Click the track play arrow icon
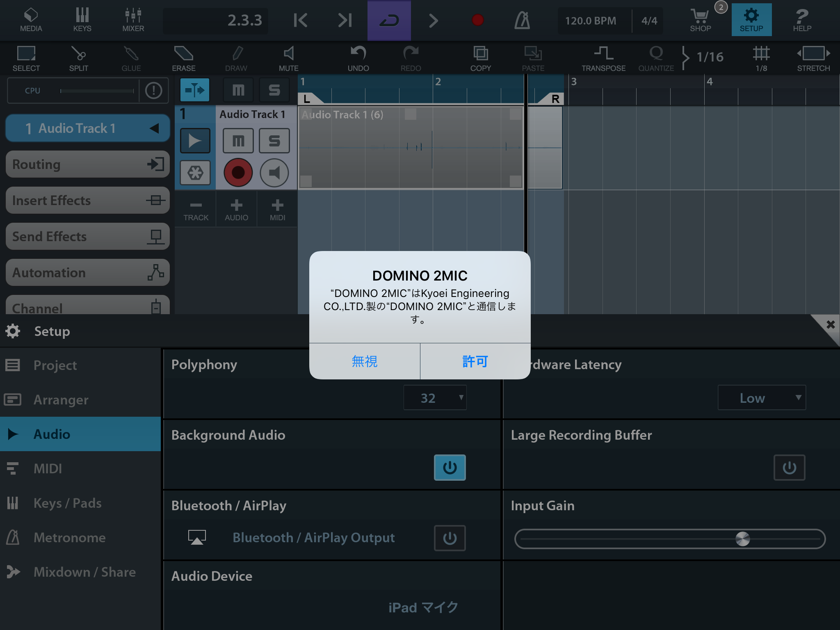This screenshot has width=840, height=630. 195,141
